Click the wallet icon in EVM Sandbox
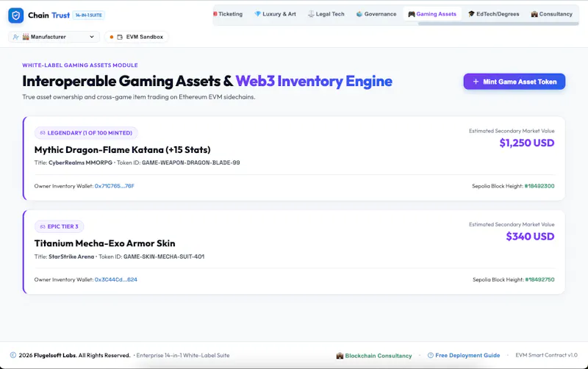The image size is (588, 369). [x=120, y=37]
